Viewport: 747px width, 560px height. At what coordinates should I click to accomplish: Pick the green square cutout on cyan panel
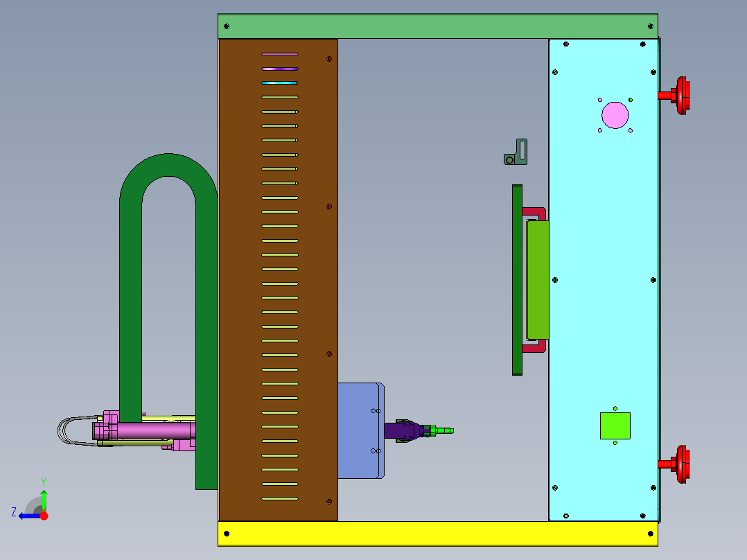tap(615, 426)
